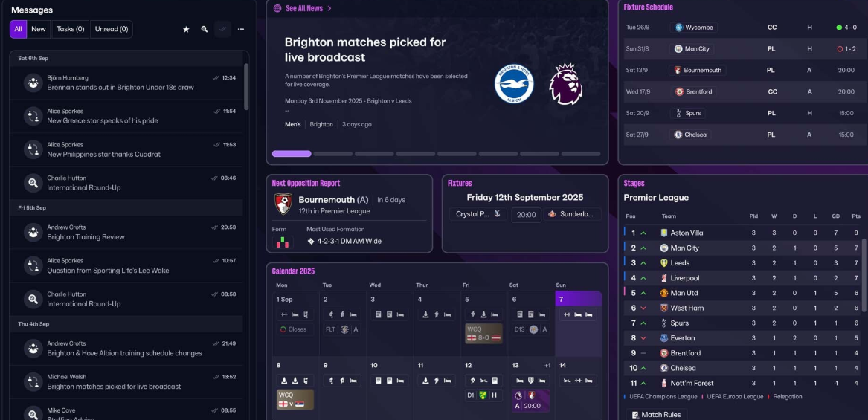Click the 20:00 kick-off time box
Viewport: 868px width, 420px height.
pos(526,215)
